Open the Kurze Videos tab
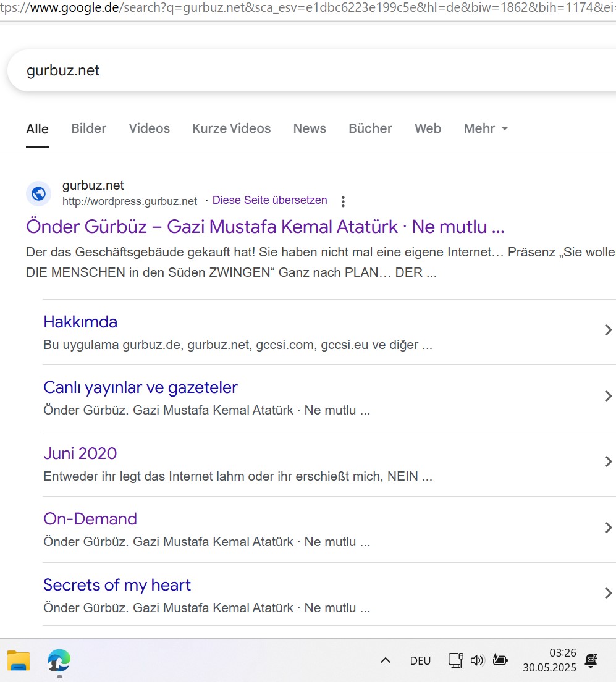The image size is (616, 682). point(232,128)
